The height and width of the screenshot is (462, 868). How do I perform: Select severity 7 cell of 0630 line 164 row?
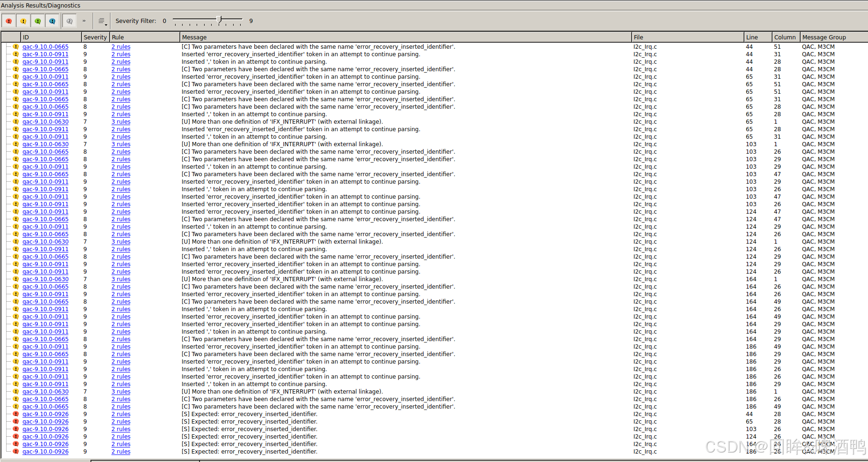click(85, 279)
